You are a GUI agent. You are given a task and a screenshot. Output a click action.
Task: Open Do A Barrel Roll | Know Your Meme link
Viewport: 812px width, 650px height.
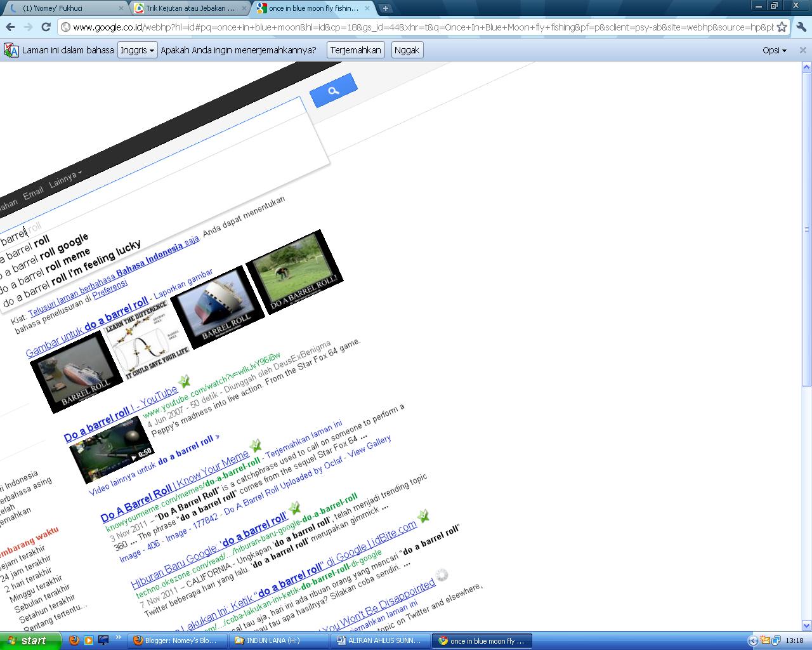pos(175,486)
